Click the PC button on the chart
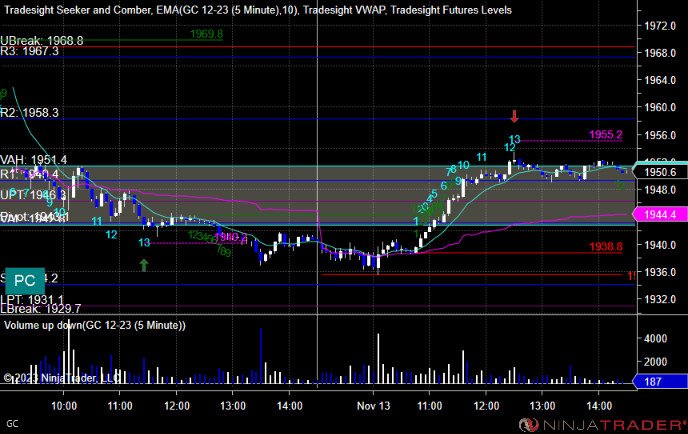The height and width of the screenshot is (434, 688). pos(25,281)
